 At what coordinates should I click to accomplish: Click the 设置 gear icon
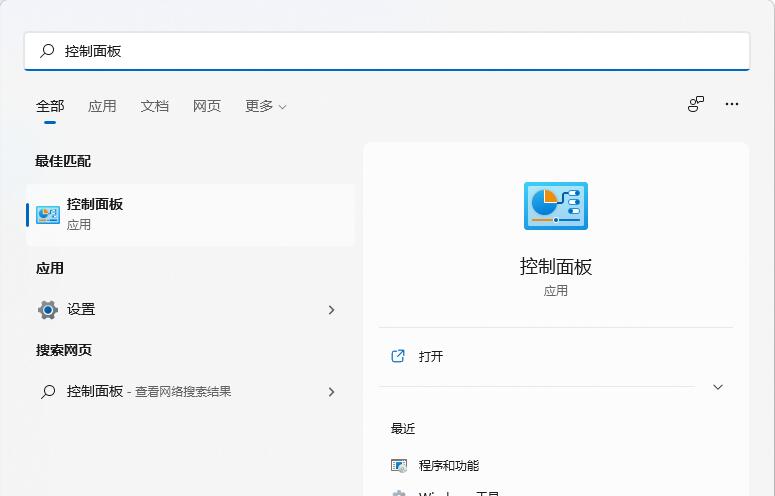(48, 310)
